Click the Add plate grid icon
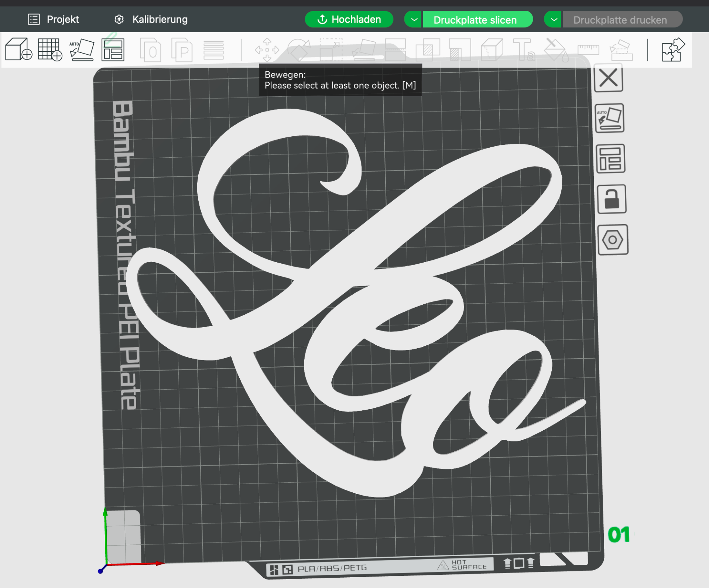Image resolution: width=709 pixels, height=588 pixels. pyautogui.click(x=50, y=49)
